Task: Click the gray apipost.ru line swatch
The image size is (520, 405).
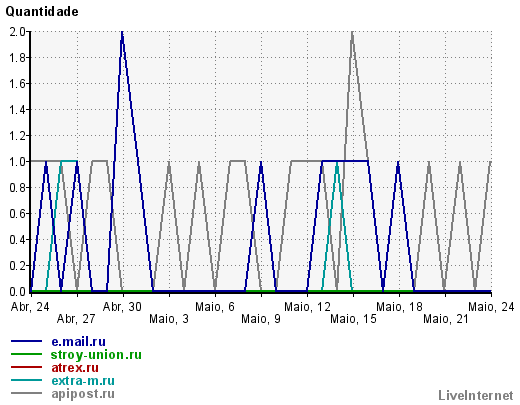Action: [26, 393]
